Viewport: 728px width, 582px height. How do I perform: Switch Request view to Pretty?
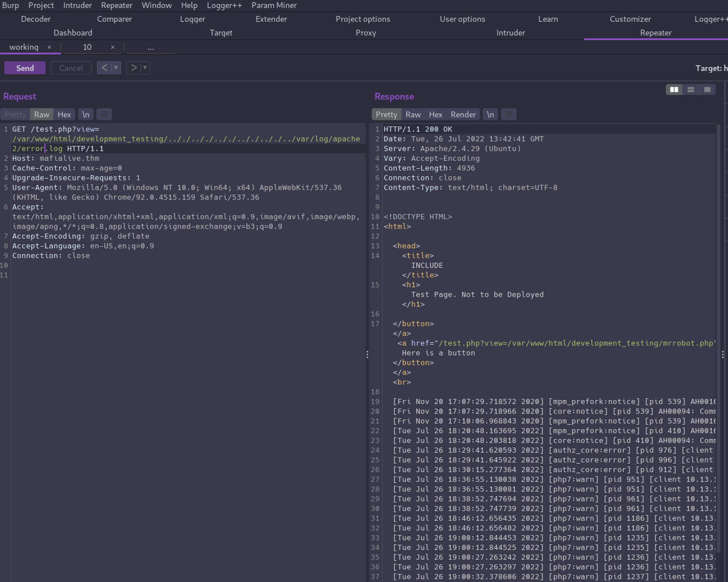click(x=15, y=114)
